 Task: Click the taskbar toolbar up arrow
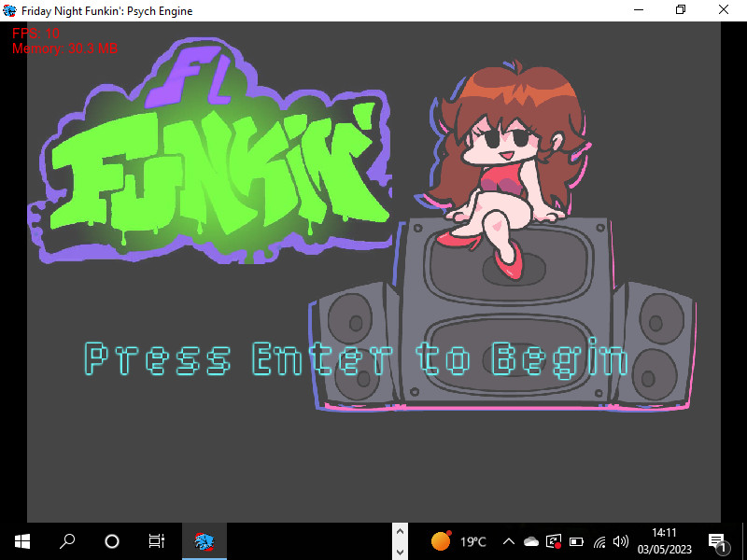point(401,531)
